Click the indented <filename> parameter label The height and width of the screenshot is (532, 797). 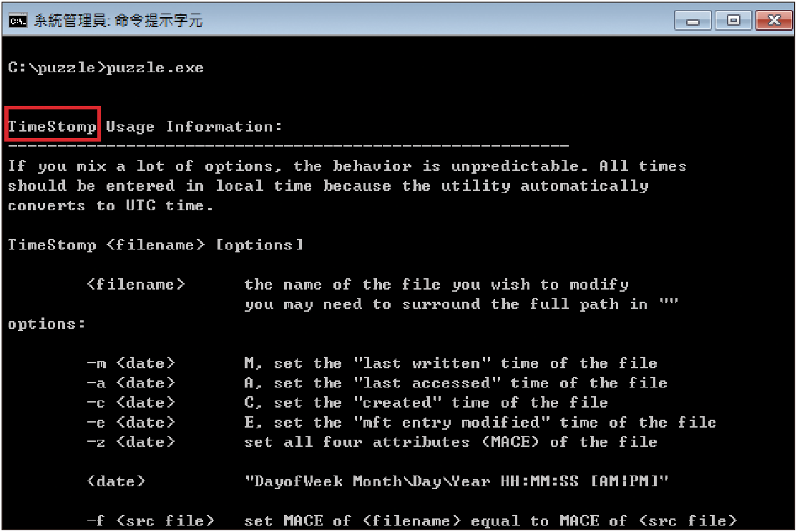point(136,285)
